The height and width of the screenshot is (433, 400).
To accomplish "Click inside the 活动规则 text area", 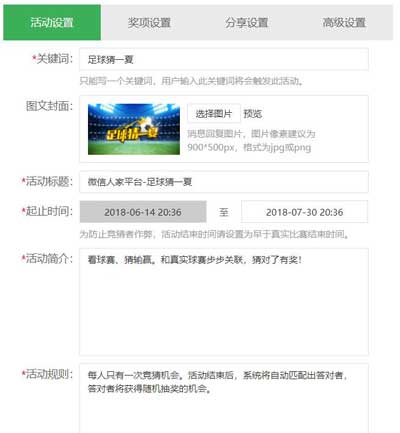I will click(224, 398).
